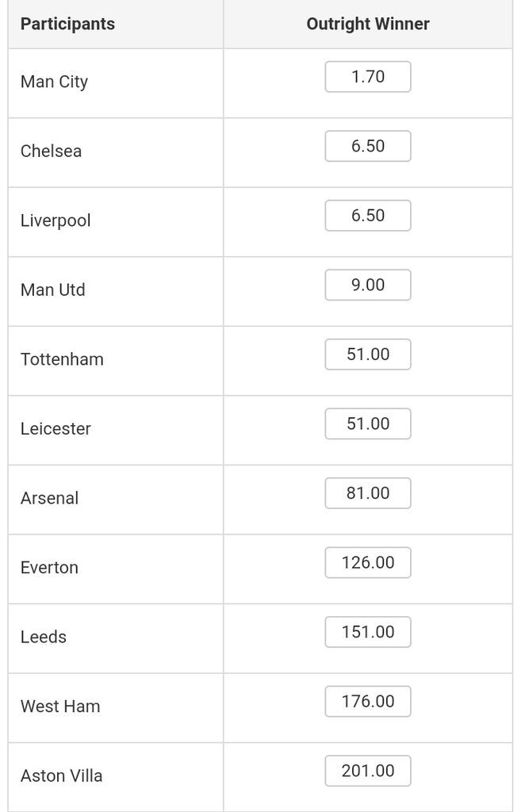Image resolution: width=521 pixels, height=812 pixels.
Task: Click the Man Utd participant name
Action: pyautogui.click(x=53, y=290)
